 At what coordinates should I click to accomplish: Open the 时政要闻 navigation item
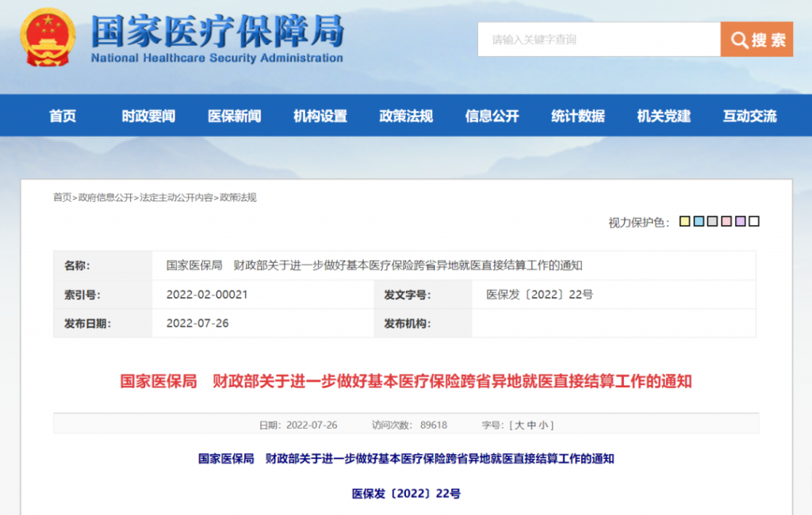[148, 116]
